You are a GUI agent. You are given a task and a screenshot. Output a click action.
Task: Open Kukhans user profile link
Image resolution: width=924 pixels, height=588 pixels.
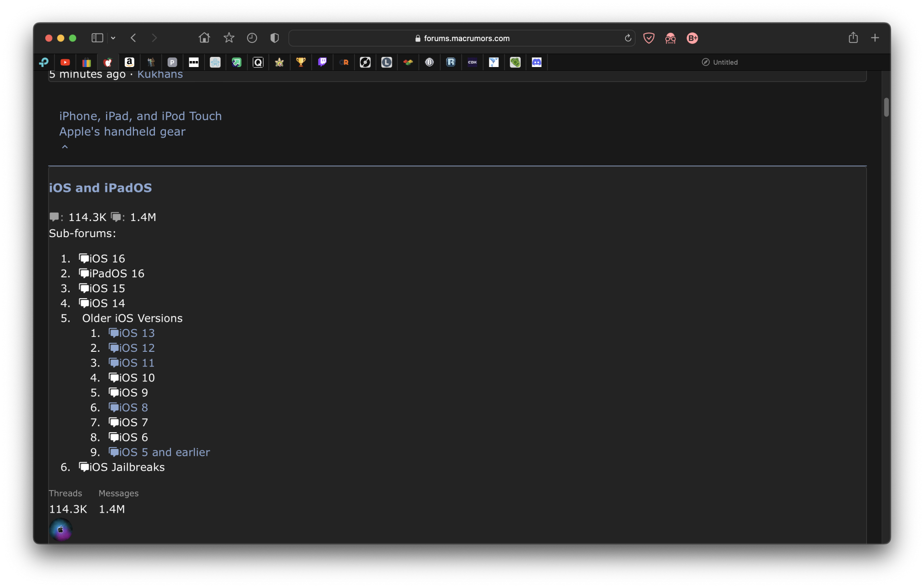coord(160,74)
